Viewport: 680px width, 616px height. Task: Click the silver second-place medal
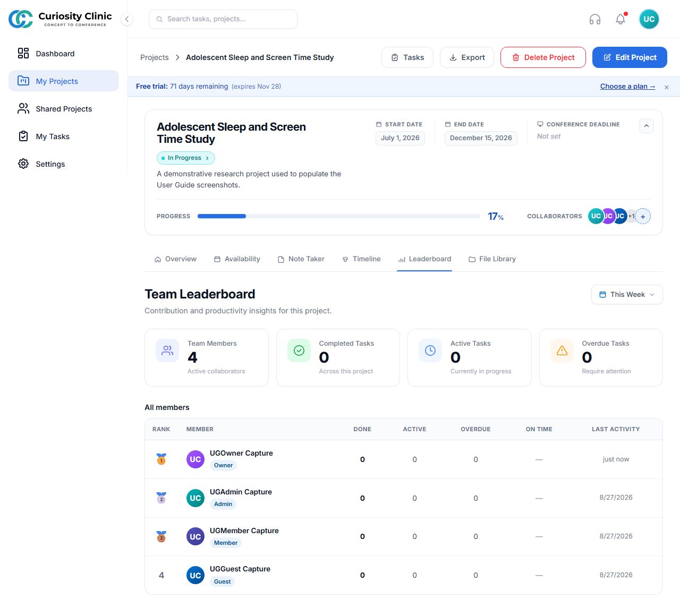pyautogui.click(x=161, y=498)
